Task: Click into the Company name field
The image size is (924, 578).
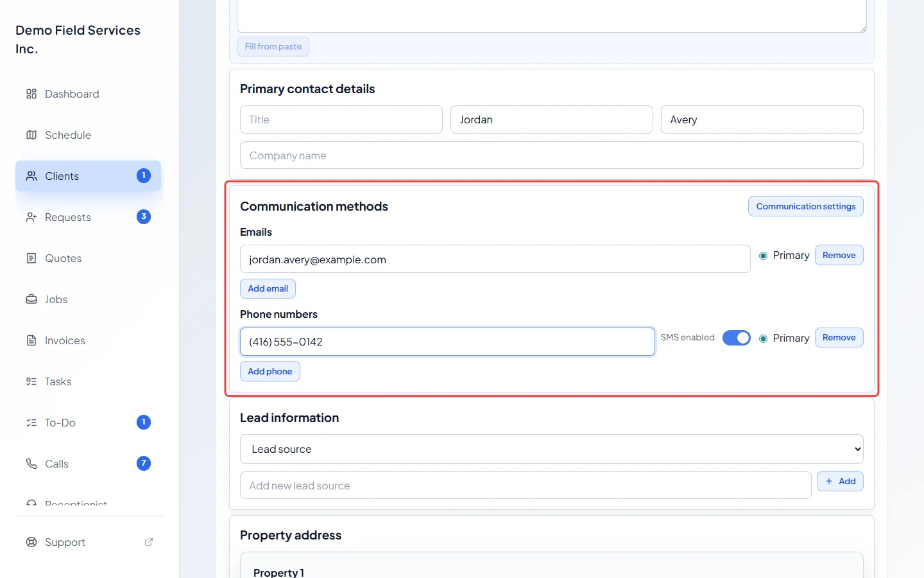Action: click(x=552, y=155)
